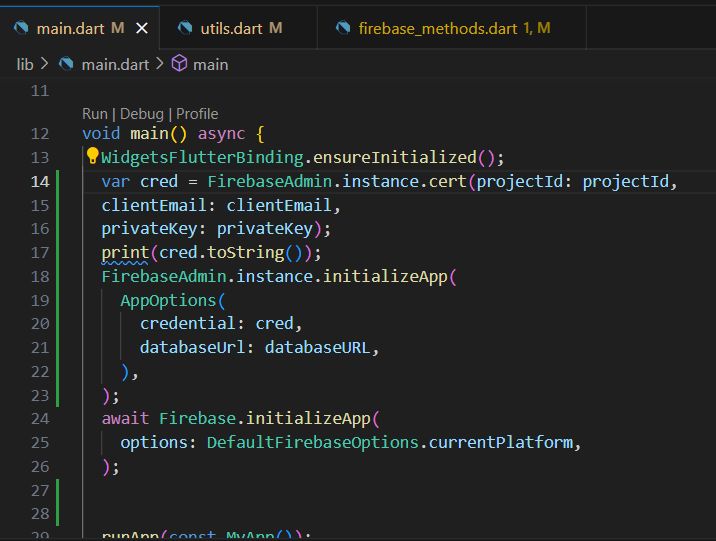Select main.dart in breadcrumb path
The height and width of the screenshot is (541, 716).
115,64
